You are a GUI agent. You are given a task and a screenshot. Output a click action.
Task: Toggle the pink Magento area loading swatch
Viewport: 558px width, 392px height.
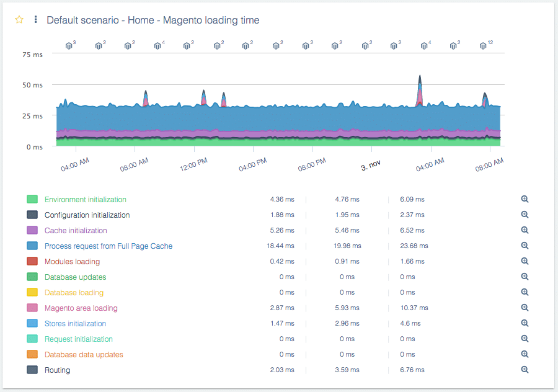[x=32, y=308]
